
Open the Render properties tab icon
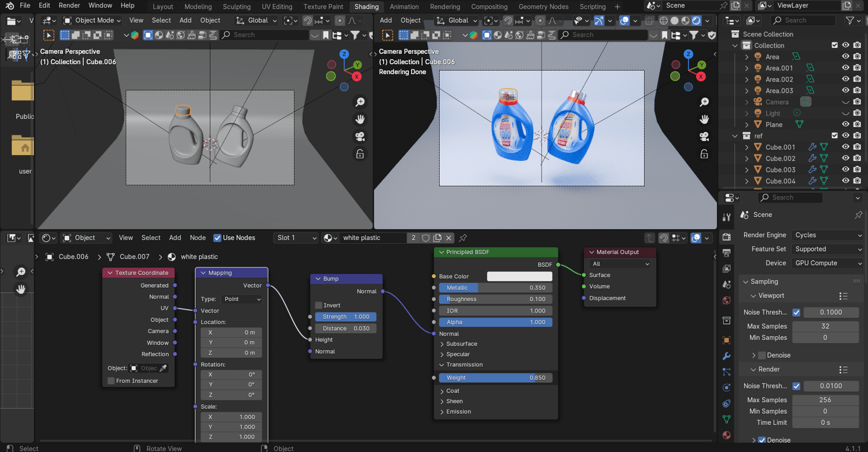727,237
